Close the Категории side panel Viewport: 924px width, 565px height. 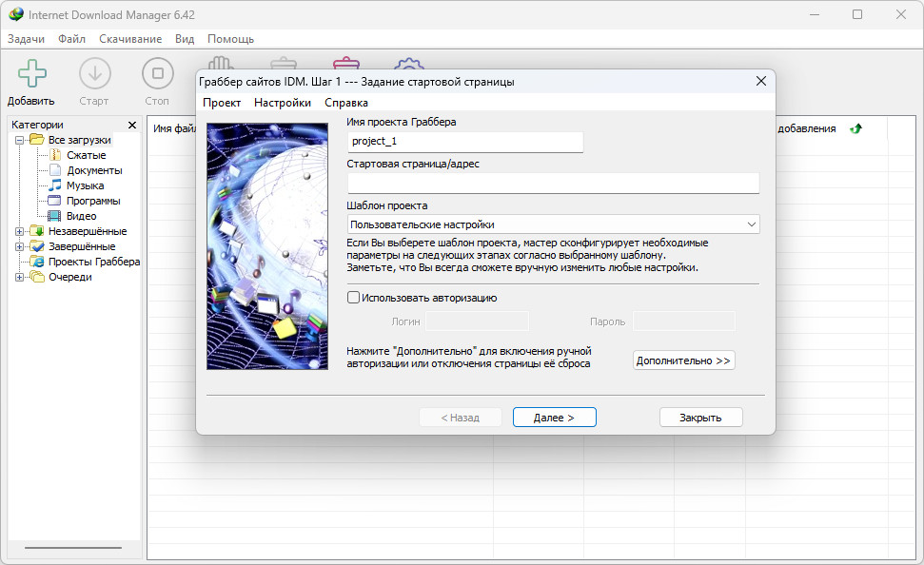132,125
